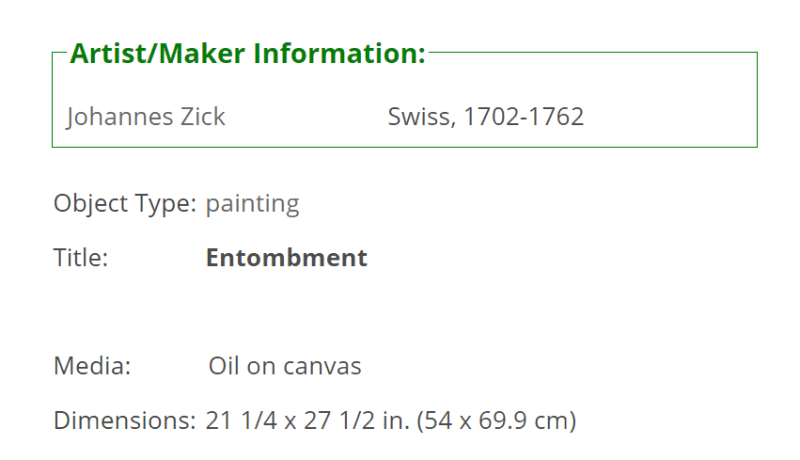This screenshot has width=800, height=460.
Task: Click the word Maker in the heading
Action: coord(202,54)
